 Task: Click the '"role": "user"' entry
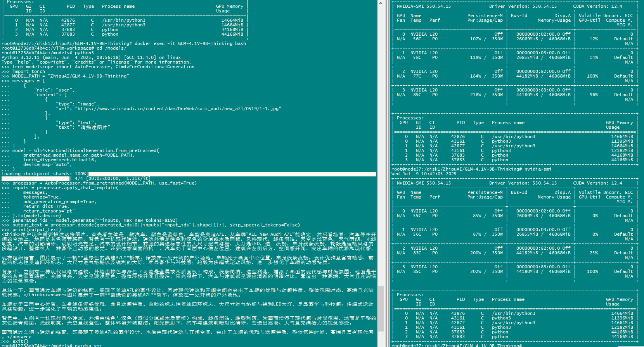coord(54,90)
